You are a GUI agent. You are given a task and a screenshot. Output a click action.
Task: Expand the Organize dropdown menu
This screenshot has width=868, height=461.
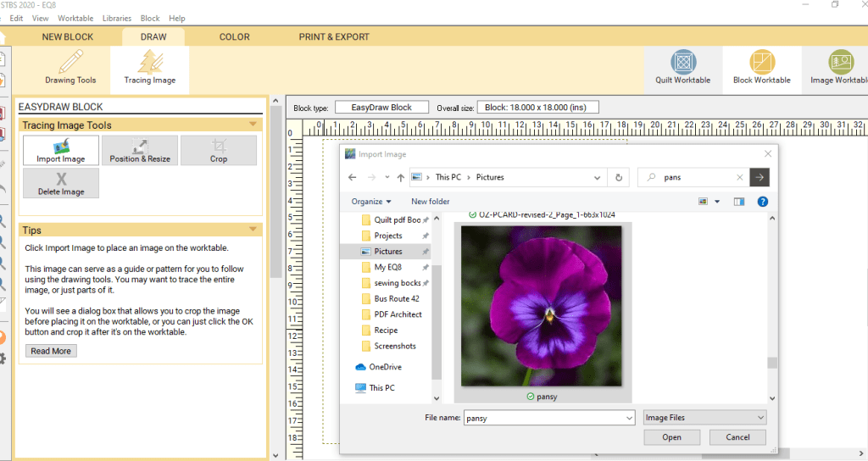pyautogui.click(x=371, y=202)
